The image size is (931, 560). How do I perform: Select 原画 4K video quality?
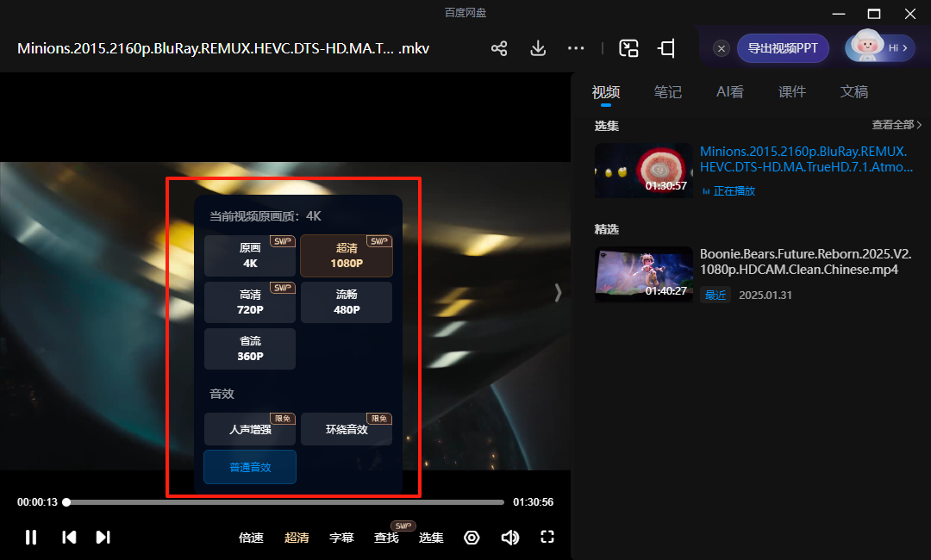pos(250,256)
